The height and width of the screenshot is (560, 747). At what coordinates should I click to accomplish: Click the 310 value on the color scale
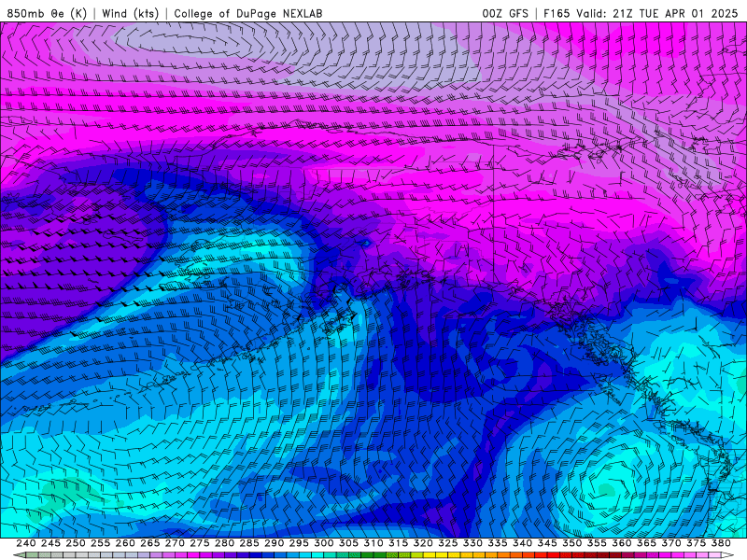point(373,543)
